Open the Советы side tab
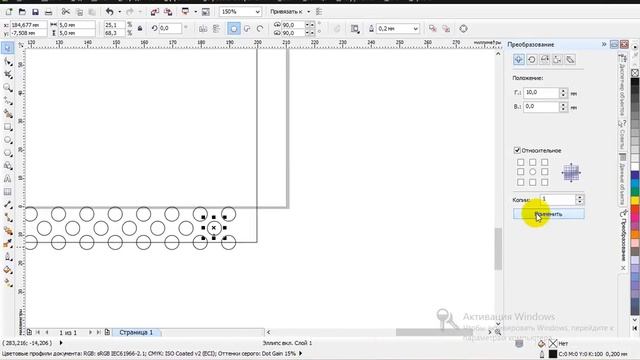640x360 pixels. [x=622, y=136]
